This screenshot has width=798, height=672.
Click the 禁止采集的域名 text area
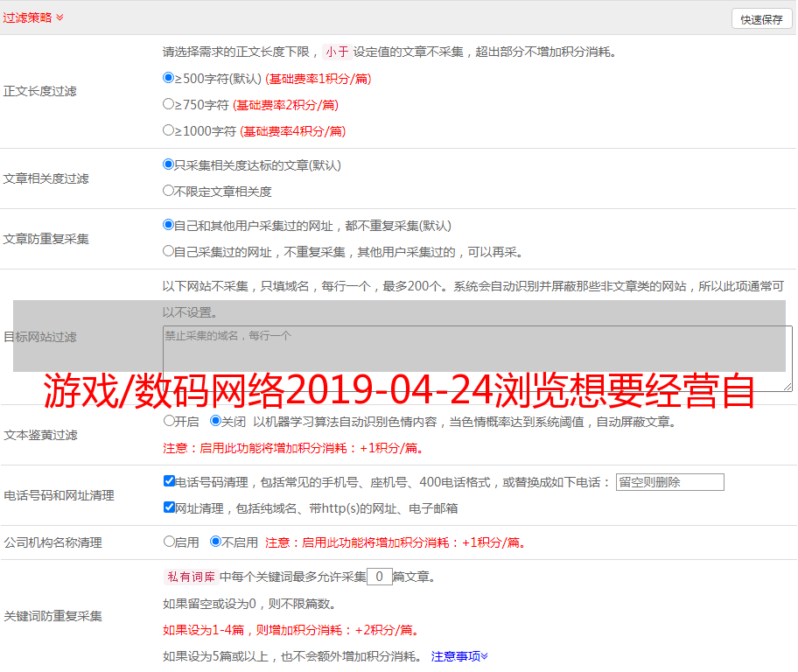(477, 359)
